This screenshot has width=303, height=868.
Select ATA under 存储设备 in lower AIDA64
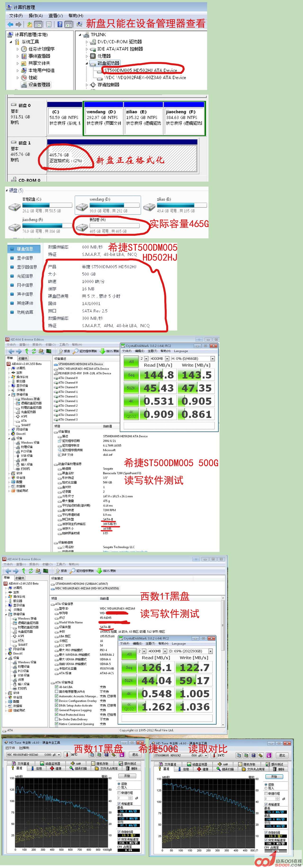tap(21, 640)
